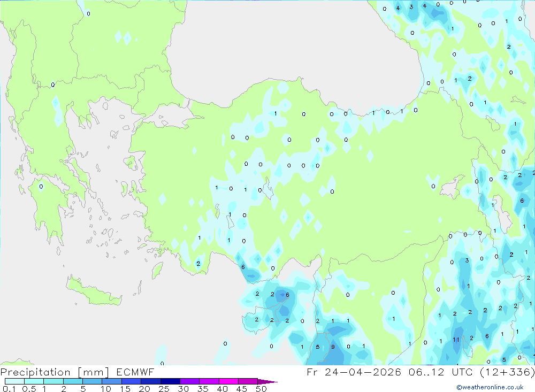
Task: Pick the 10–15 mm legend color swatch
Action: pyautogui.click(x=112, y=381)
